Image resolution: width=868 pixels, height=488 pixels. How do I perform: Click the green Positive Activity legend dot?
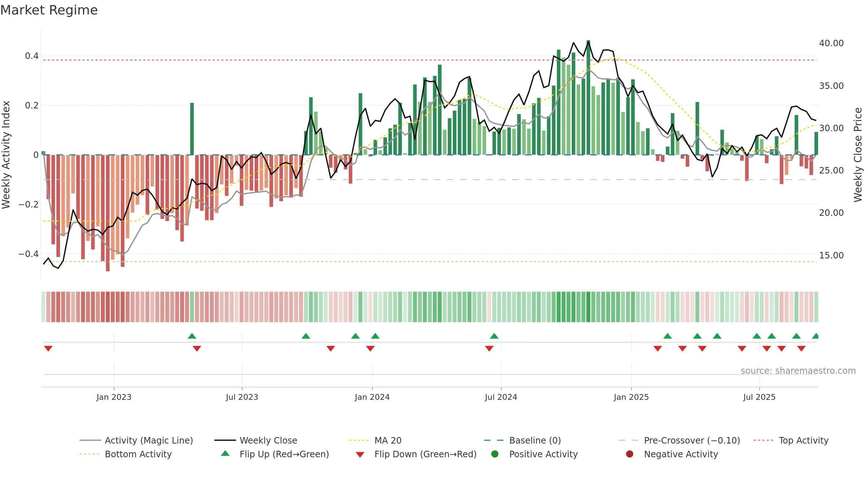tap(495, 454)
